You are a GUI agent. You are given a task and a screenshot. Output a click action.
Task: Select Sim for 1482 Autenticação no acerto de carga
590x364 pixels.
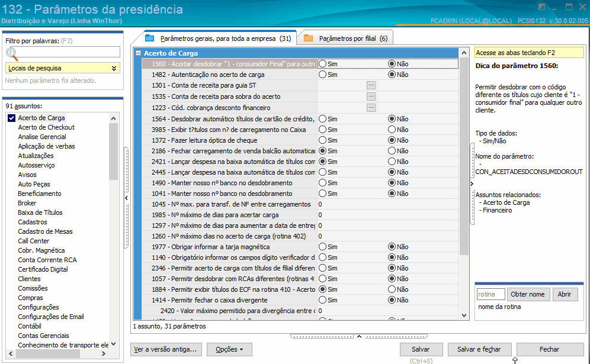(x=322, y=75)
